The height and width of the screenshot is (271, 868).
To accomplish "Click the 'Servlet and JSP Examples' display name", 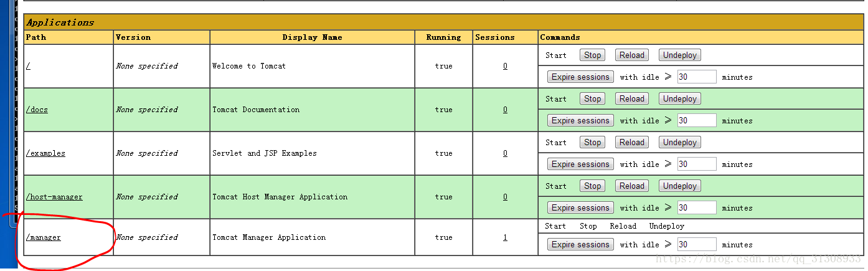I will click(265, 153).
